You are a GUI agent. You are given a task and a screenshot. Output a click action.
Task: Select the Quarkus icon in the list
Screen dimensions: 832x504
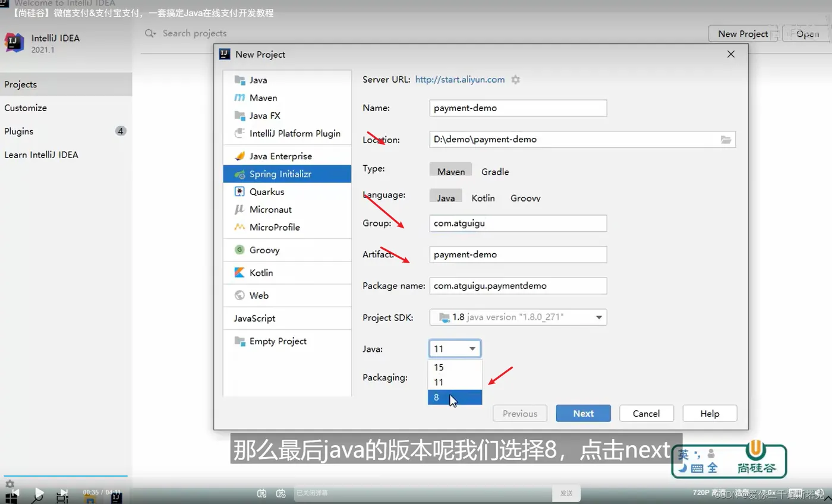tap(239, 192)
